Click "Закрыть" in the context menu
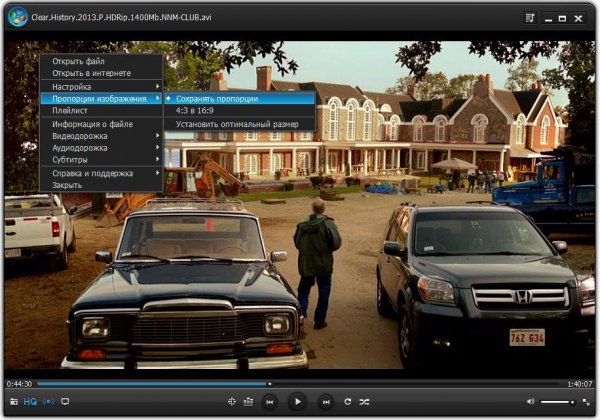The height and width of the screenshot is (420, 600). click(101, 185)
